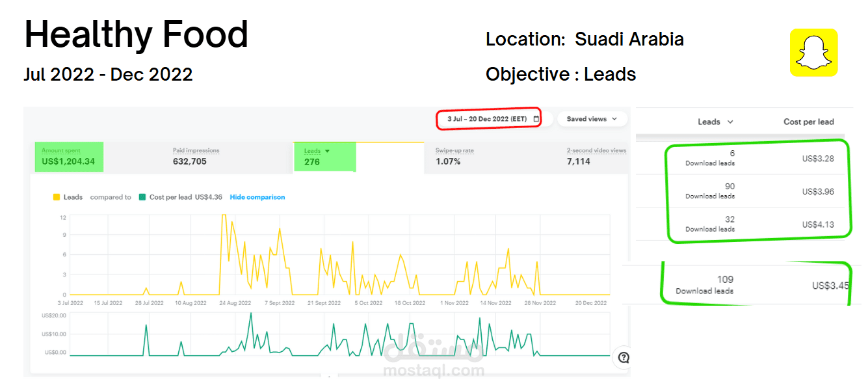
Task: Click Download leads under the 90 value
Action: click(x=710, y=196)
